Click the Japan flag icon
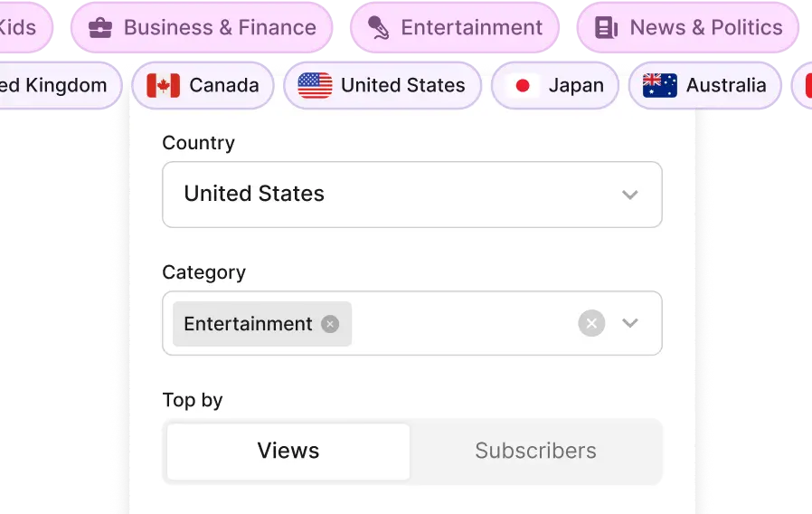 tap(522, 86)
